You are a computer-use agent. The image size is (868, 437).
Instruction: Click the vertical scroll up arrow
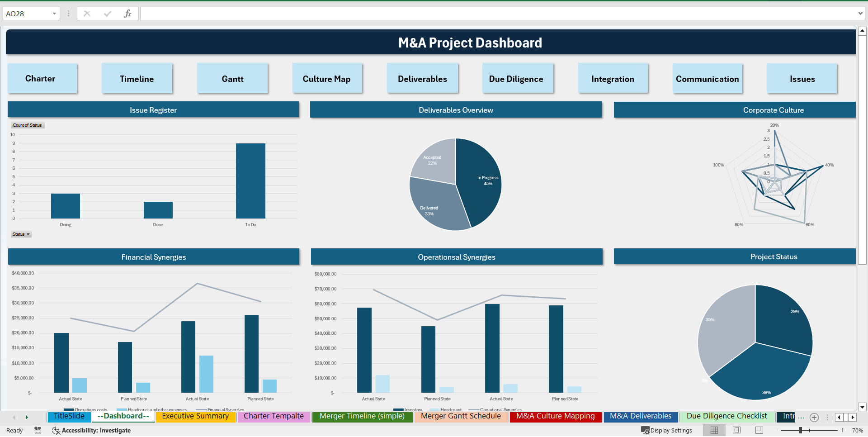(862, 31)
